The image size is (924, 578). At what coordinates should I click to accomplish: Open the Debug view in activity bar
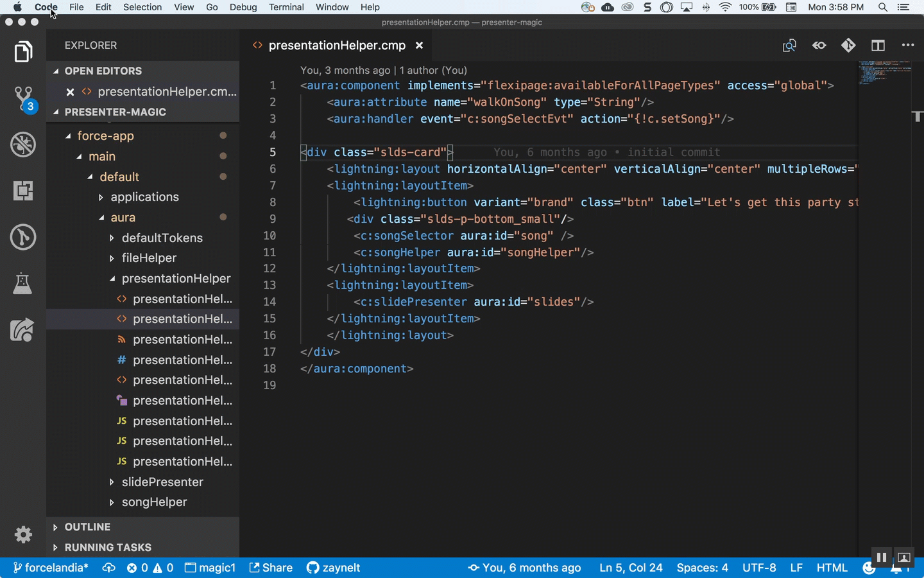point(23,144)
